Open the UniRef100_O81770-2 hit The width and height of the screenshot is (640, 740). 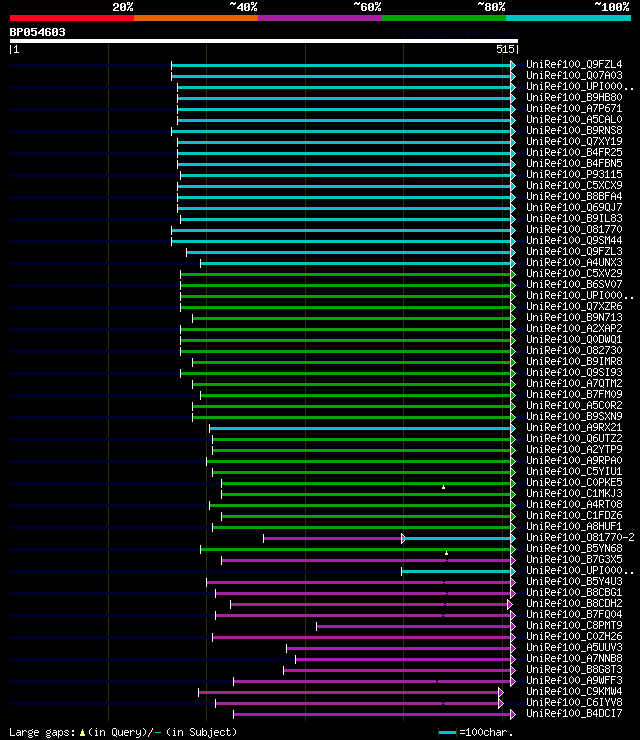pos(580,538)
